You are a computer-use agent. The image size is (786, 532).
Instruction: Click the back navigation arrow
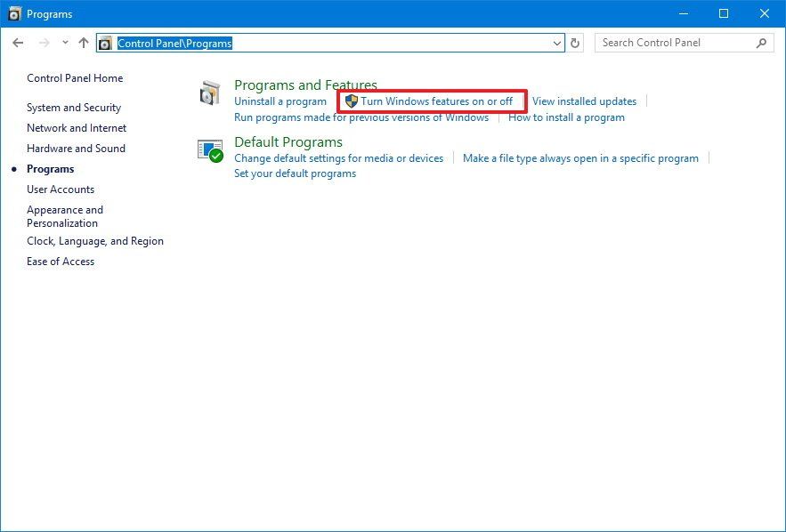click(x=17, y=42)
